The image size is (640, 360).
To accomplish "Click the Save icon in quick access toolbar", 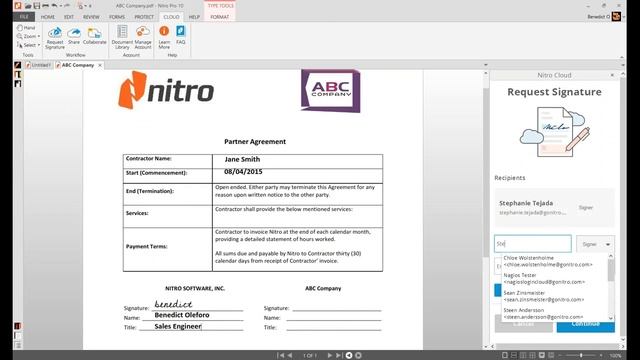I will point(37,6).
